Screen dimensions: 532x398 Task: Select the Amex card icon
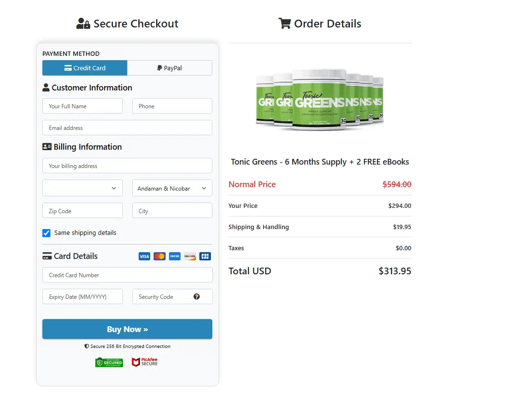point(174,256)
